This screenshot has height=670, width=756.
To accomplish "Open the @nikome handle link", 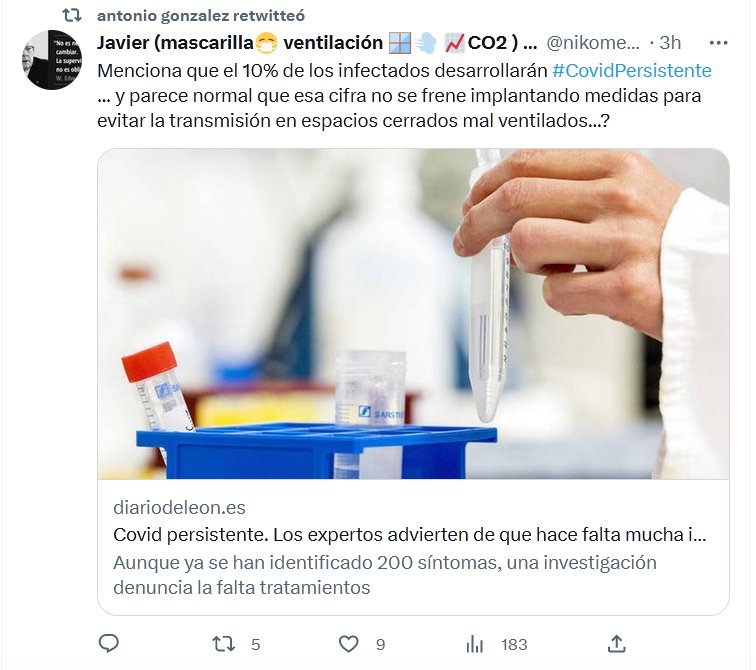I will [593, 43].
